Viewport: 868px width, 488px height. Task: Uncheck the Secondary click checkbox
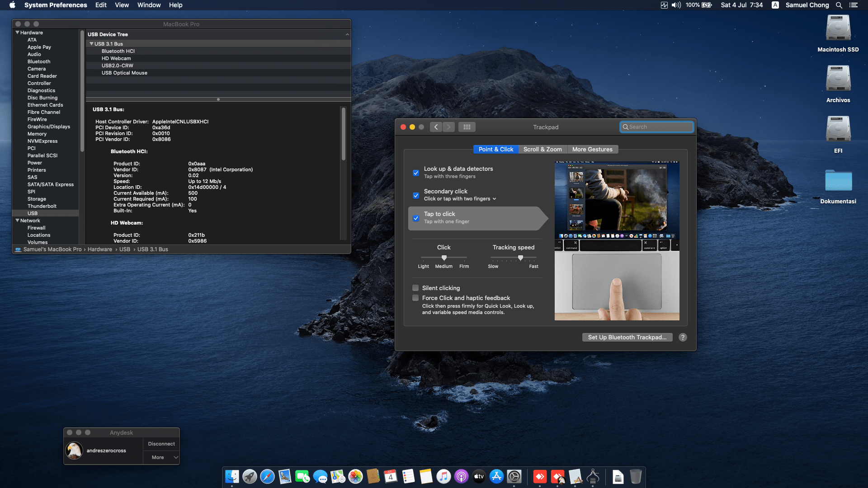(x=416, y=195)
